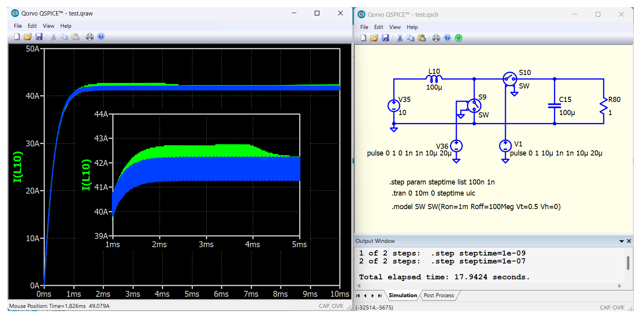Click QSPICE logo in test.qsch title bar
This screenshot has height=319, width=644.
click(x=361, y=14)
